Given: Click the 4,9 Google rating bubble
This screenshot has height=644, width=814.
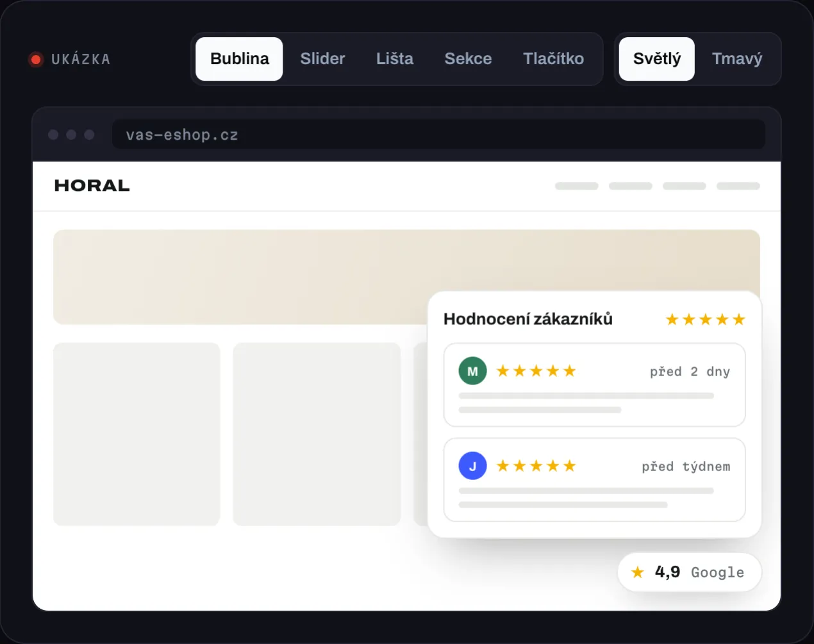Looking at the screenshot, I should pos(689,572).
